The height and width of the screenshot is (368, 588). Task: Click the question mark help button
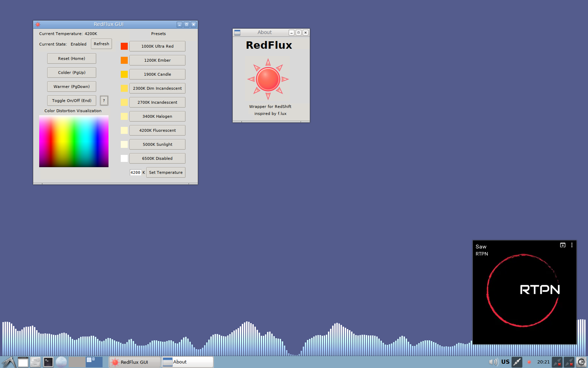click(x=104, y=101)
